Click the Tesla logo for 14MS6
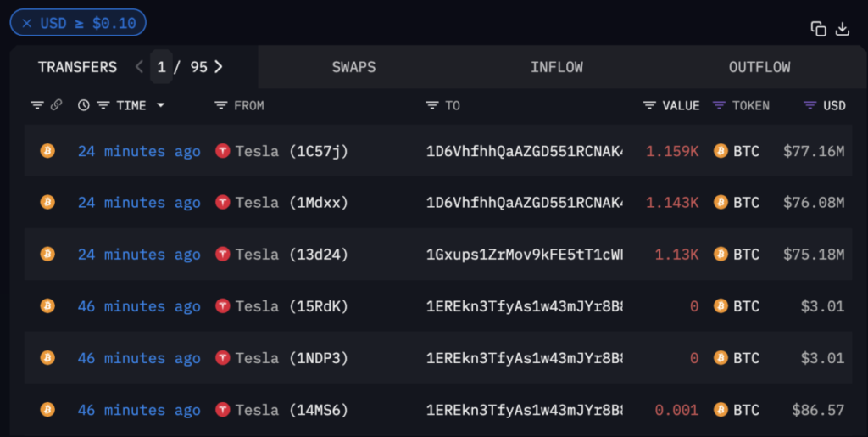Viewport: 868px width, 437px height. [x=223, y=411]
